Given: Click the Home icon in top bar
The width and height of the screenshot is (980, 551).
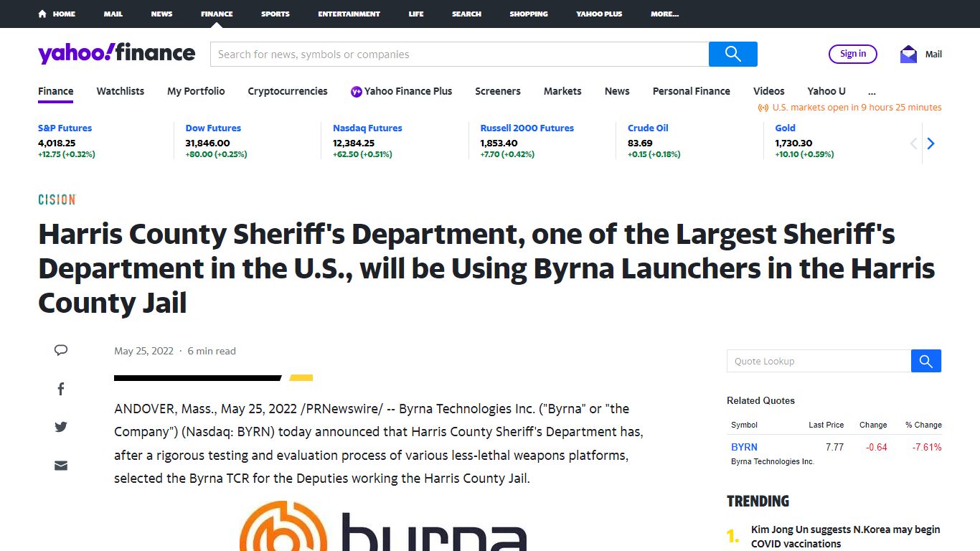Looking at the screenshot, I should click(x=42, y=14).
